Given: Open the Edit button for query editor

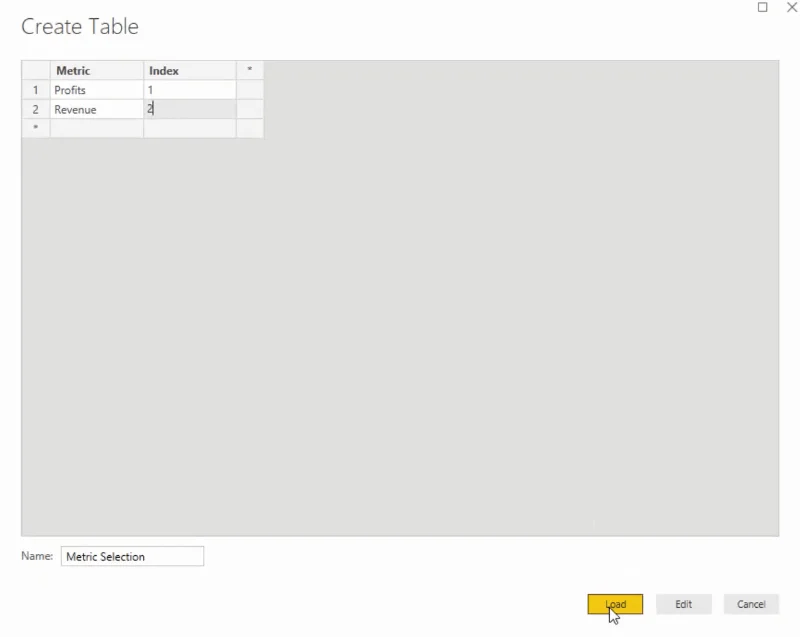Looking at the screenshot, I should pos(684,604).
